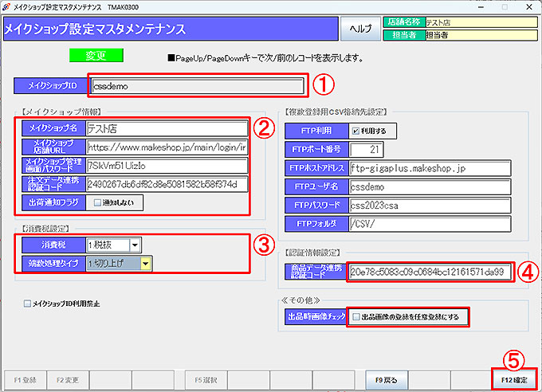The width and height of the screenshot is (542, 392).
Task: Click the 担当者 field
Action: click(x=481, y=35)
